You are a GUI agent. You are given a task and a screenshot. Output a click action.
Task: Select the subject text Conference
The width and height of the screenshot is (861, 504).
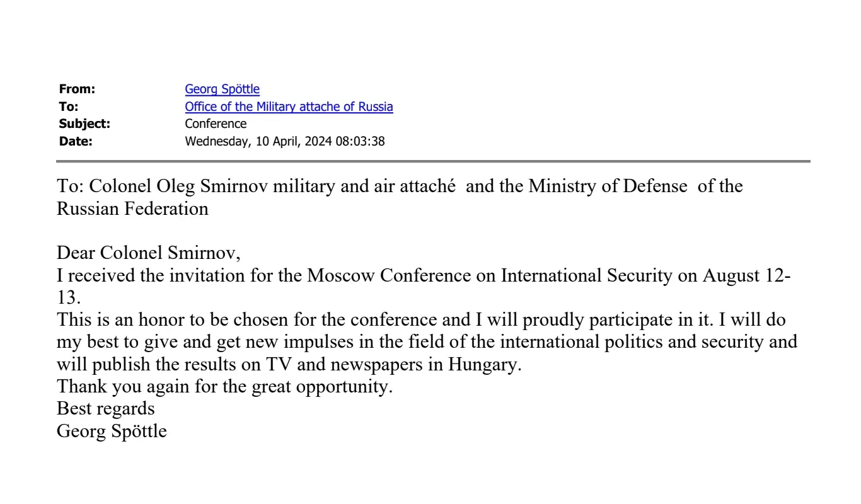point(216,123)
